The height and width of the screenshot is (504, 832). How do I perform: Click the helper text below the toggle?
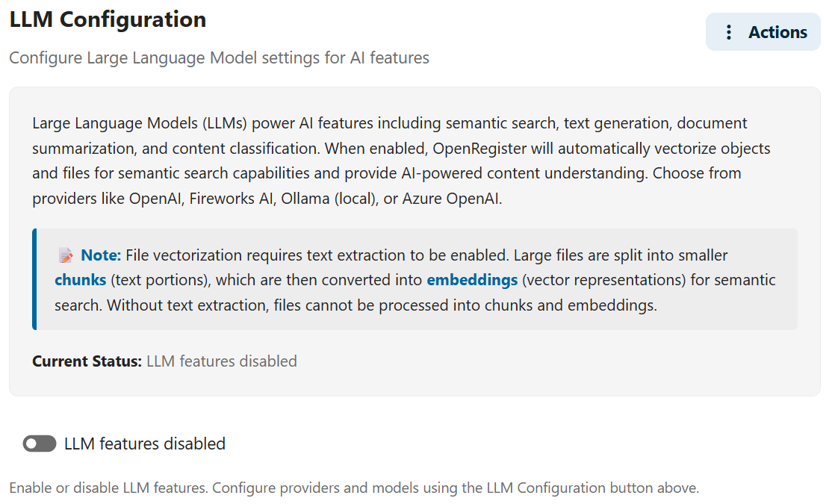[353, 488]
